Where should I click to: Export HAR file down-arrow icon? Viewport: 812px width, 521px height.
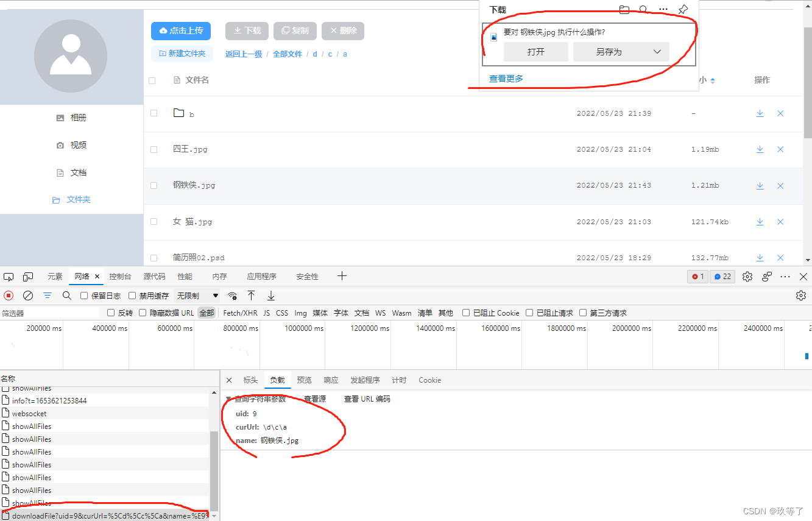tap(271, 296)
